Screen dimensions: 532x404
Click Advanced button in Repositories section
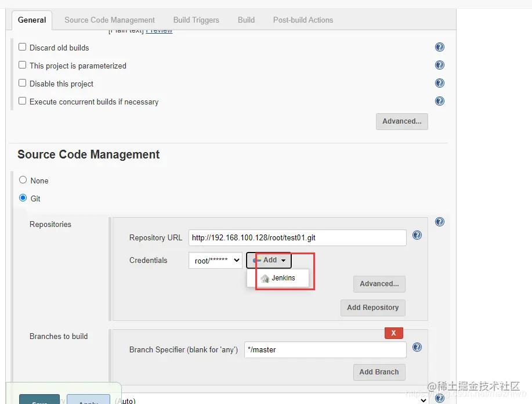click(379, 284)
